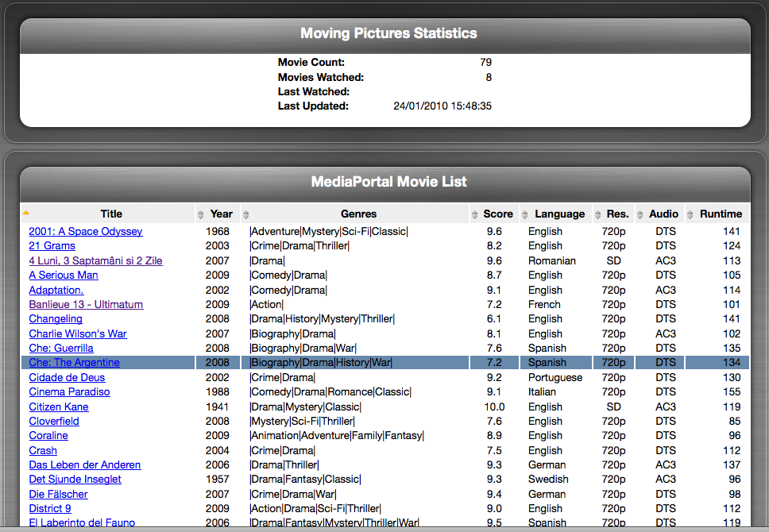Visit the Das Leben der Anderen link
Viewport: 769px width, 532px height.
click(x=85, y=465)
